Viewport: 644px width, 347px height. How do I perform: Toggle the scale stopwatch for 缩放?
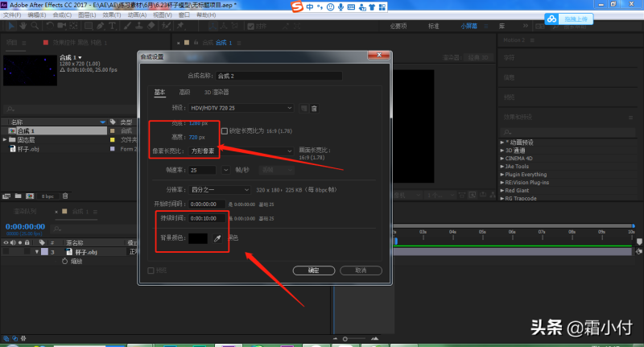[x=64, y=261]
